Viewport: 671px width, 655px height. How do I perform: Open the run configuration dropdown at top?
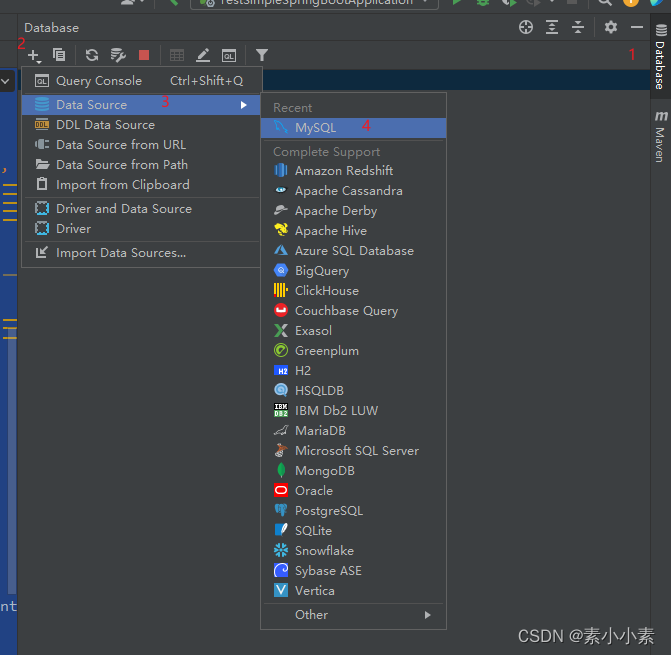(315, 3)
